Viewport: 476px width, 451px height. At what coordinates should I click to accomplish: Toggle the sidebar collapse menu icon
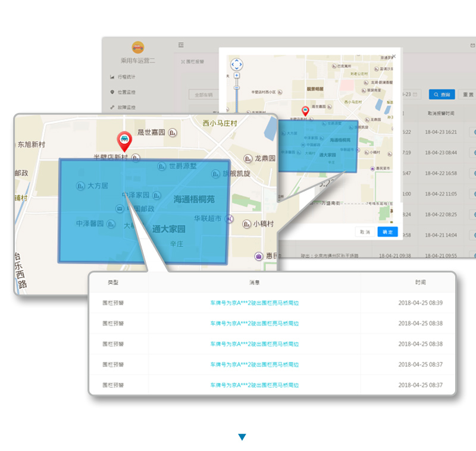181,45
